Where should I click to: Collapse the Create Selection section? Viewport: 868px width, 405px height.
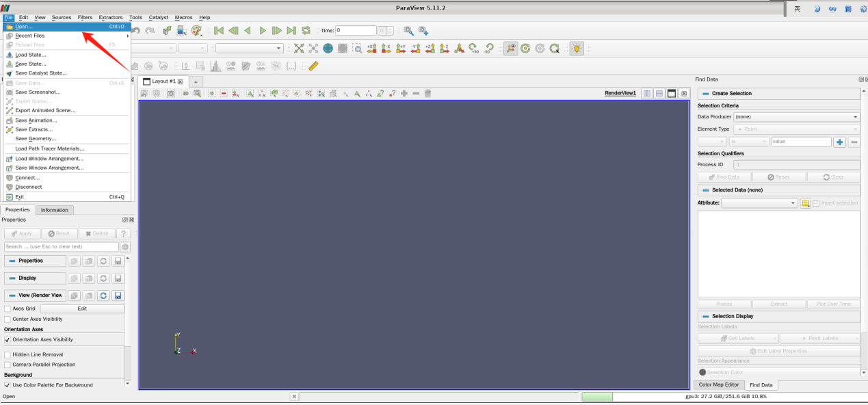pos(706,94)
